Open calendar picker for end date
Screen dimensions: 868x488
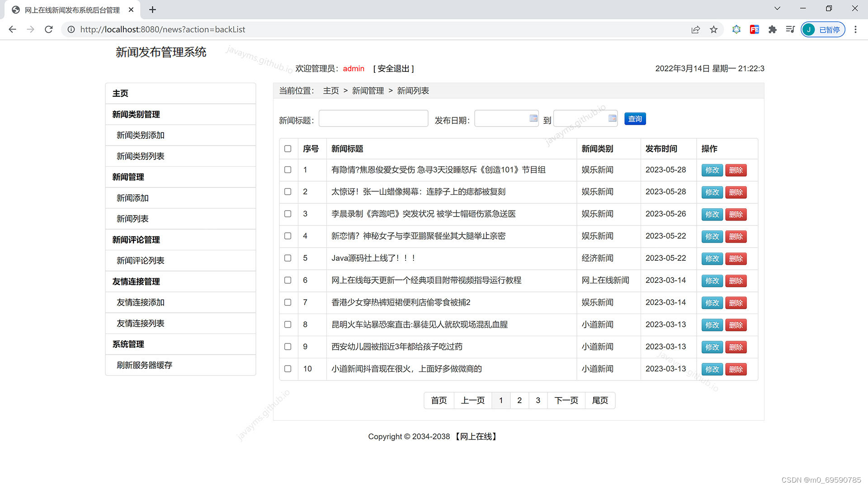coord(612,118)
